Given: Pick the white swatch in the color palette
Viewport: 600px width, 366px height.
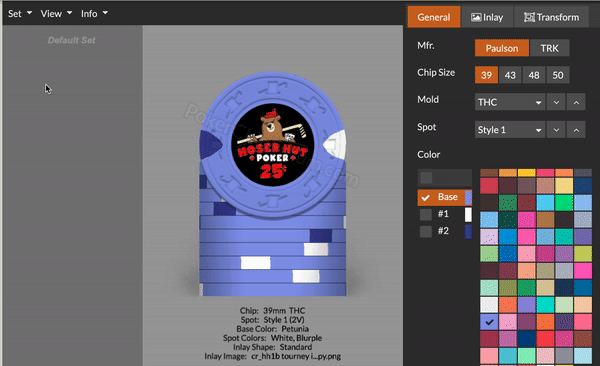Looking at the screenshot, I should coord(489,305).
